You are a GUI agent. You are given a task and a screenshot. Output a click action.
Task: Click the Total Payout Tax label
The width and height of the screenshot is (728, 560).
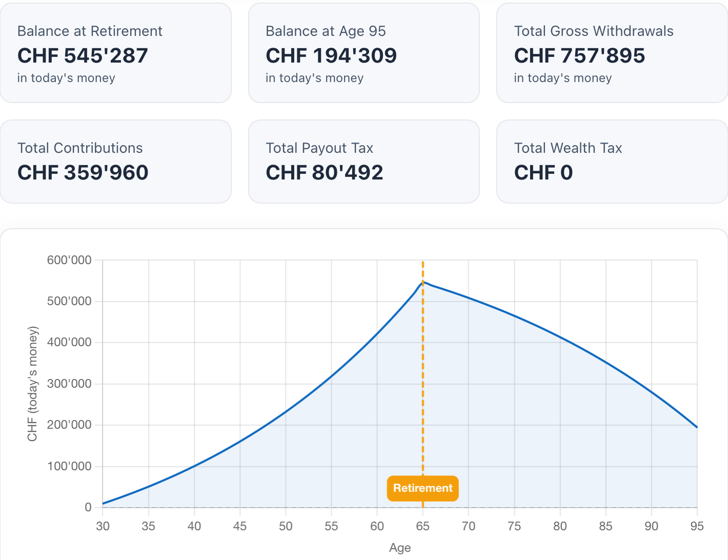click(x=319, y=148)
